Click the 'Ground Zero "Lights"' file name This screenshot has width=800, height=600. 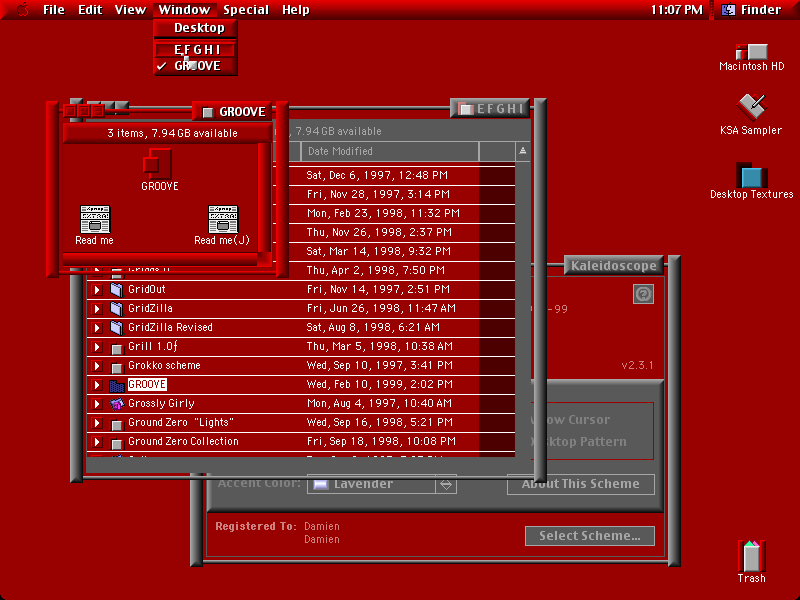click(181, 422)
